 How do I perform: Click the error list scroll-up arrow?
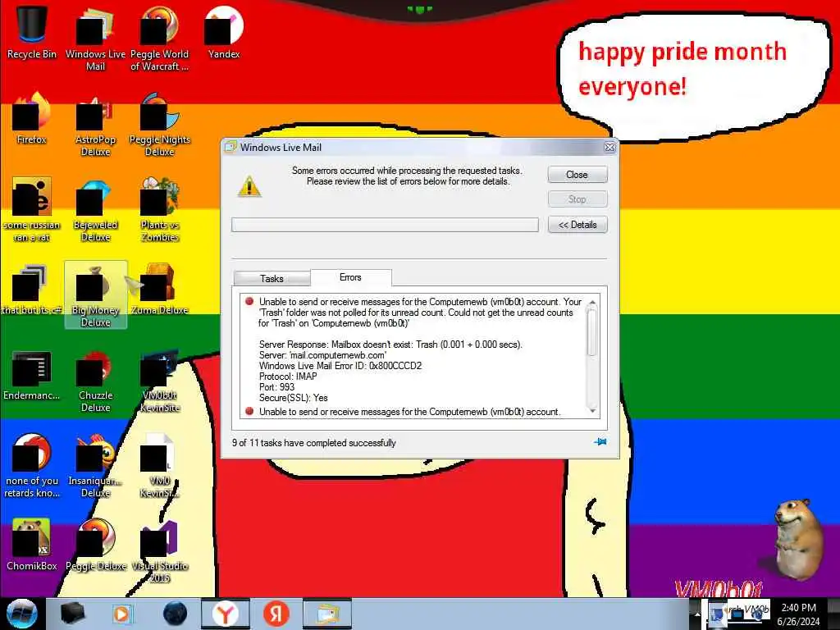pos(592,304)
